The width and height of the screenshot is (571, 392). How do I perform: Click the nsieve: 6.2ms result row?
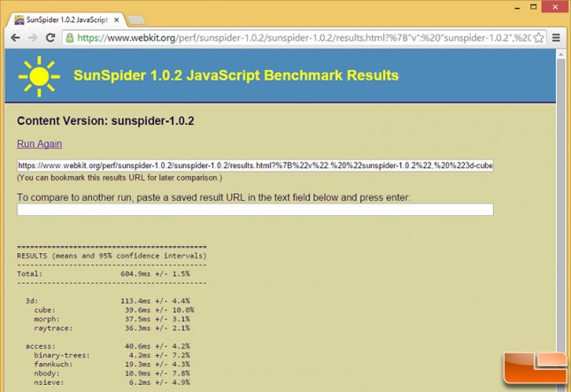(x=112, y=382)
